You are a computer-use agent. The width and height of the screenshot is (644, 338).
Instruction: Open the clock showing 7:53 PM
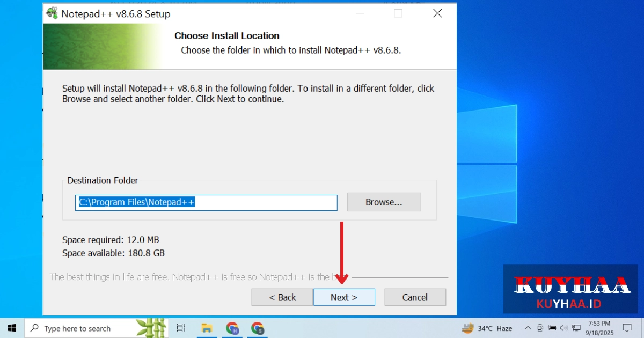pos(599,328)
